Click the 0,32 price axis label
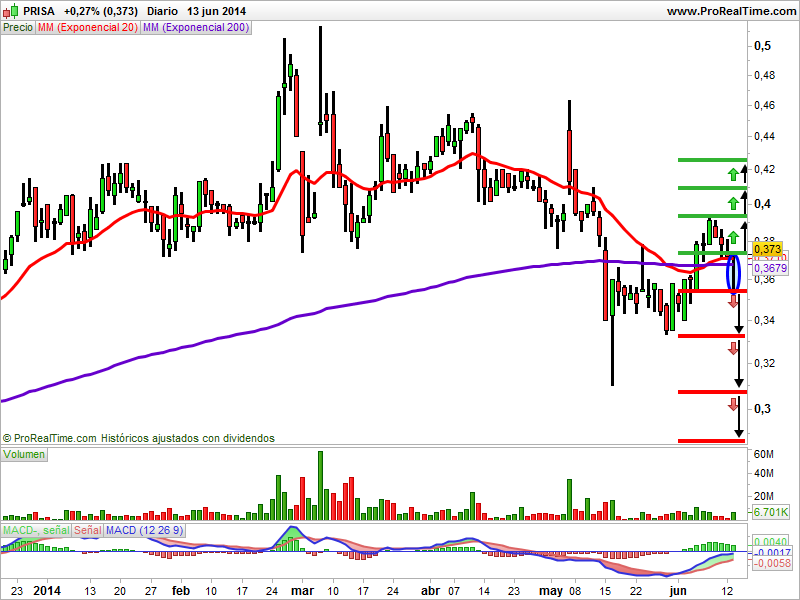800x600 pixels. (x=764, y=363)
